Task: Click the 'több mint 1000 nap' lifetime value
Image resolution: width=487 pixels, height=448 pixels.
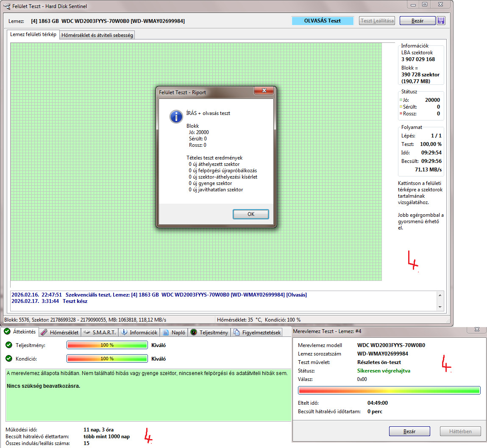Action: (x=106, y=437)
